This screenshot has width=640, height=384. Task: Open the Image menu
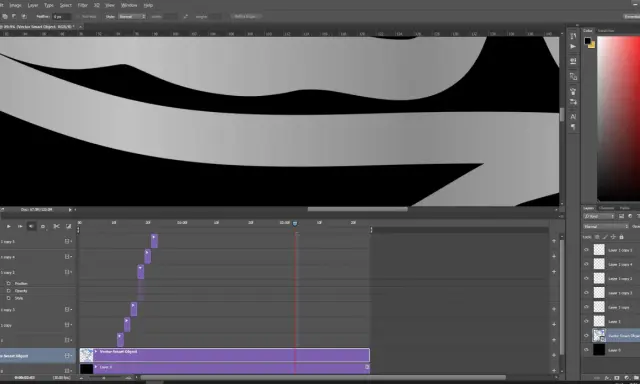pos(15,5)
